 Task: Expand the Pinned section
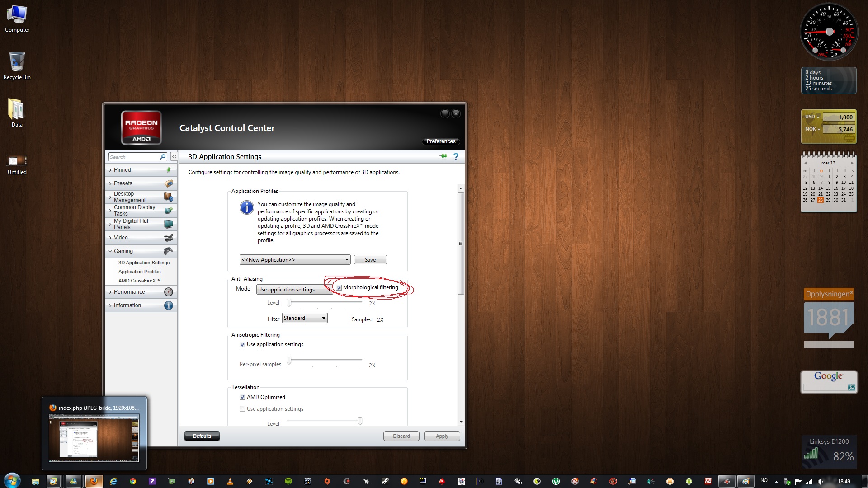[110, 170]
